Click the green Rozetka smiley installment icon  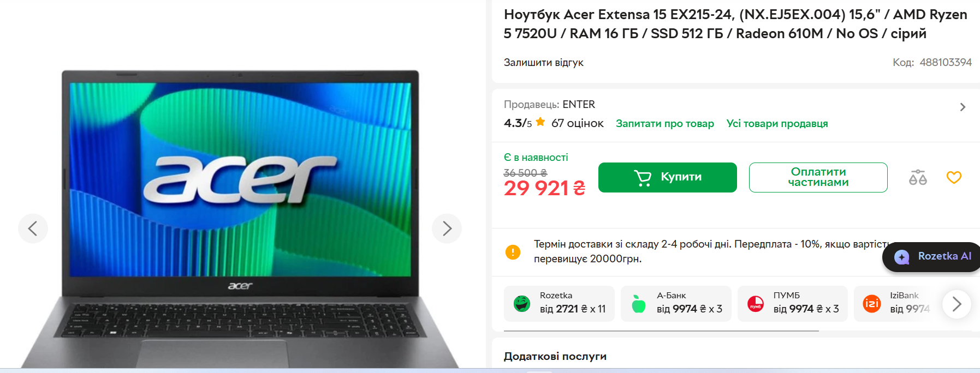coord(522,303)
